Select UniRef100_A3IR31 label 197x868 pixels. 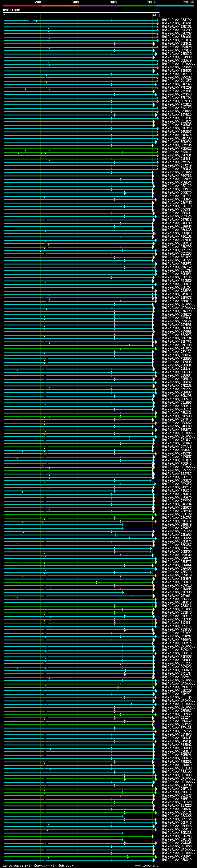pos(177,118)
